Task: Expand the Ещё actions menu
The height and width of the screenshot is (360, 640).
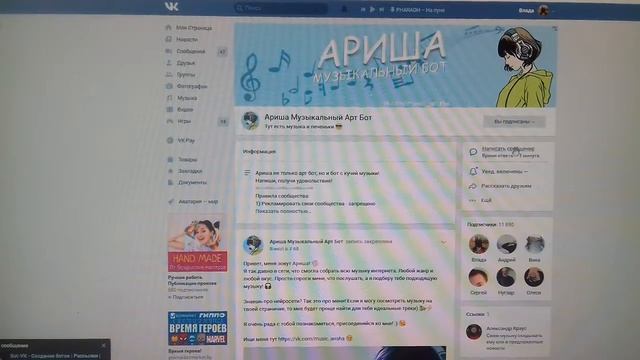Action: [x=486, y=200]
